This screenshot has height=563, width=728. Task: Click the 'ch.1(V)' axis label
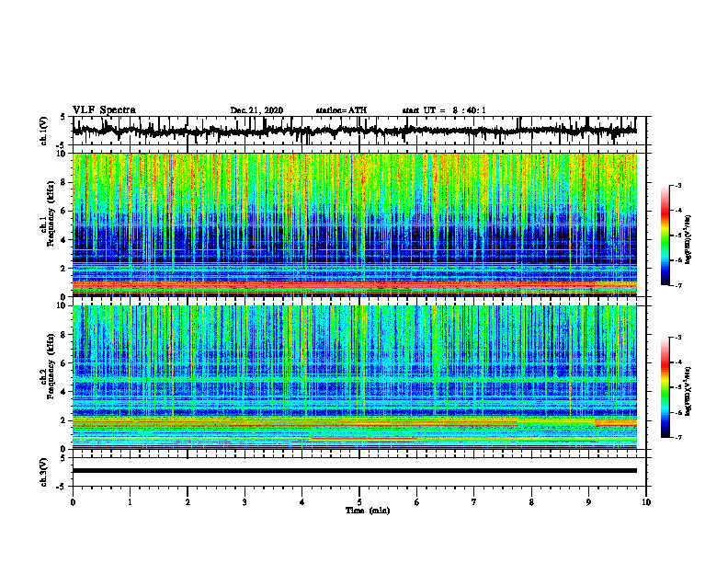coord(44,131)
